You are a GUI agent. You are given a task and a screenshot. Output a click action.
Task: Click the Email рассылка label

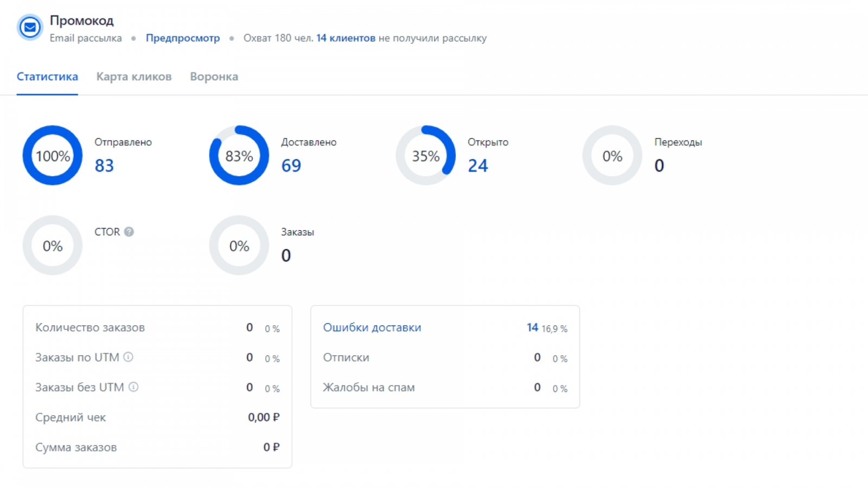click(x=86, y=38)
